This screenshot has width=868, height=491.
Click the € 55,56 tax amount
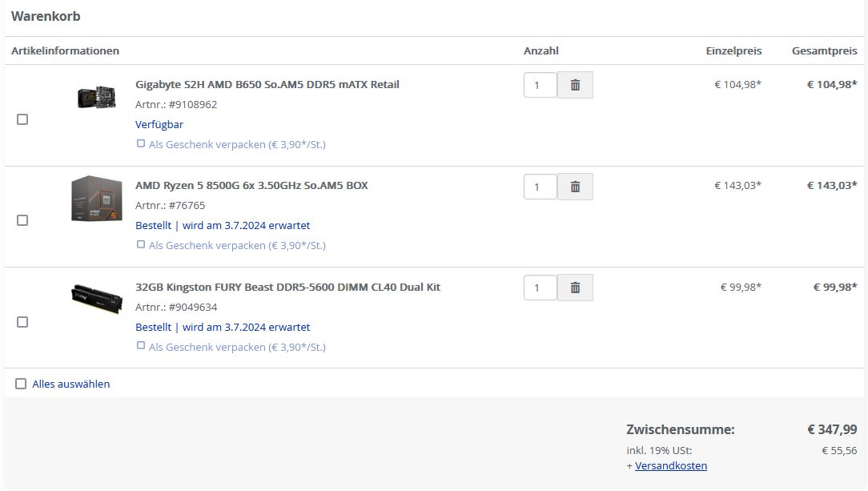coord(839,451)
